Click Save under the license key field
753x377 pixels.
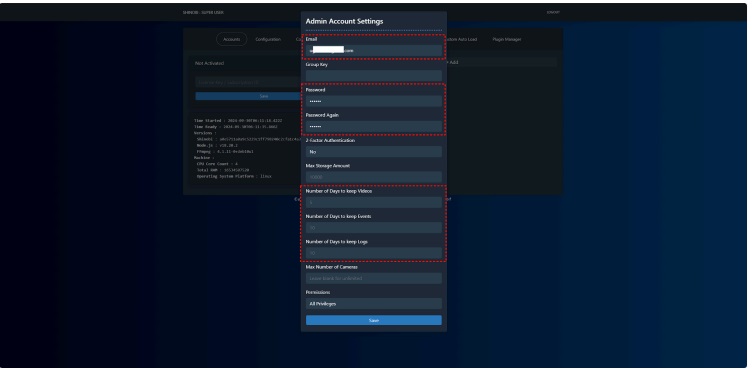coord(248,96)
